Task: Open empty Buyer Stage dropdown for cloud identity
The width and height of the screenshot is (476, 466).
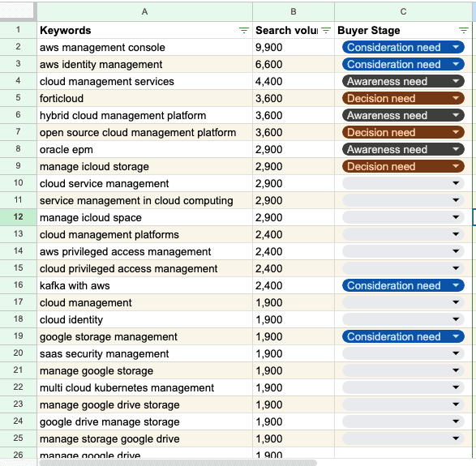Action: coord(403,319)
